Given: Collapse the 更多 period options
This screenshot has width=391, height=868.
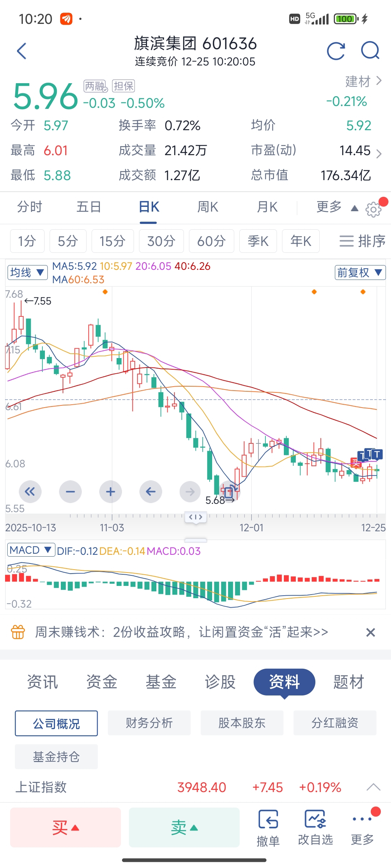Looking at the screenshot, I should [x=335, y=207].
